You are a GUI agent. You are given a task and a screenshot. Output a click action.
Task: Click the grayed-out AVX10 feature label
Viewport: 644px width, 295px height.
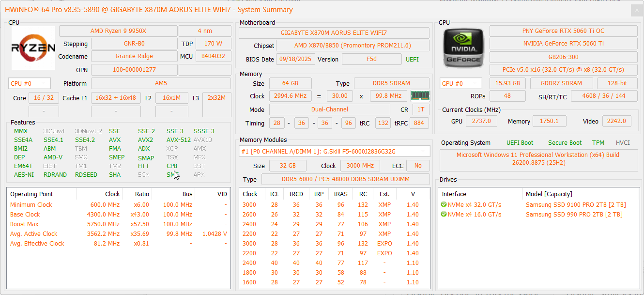click(x=202, y=140)
